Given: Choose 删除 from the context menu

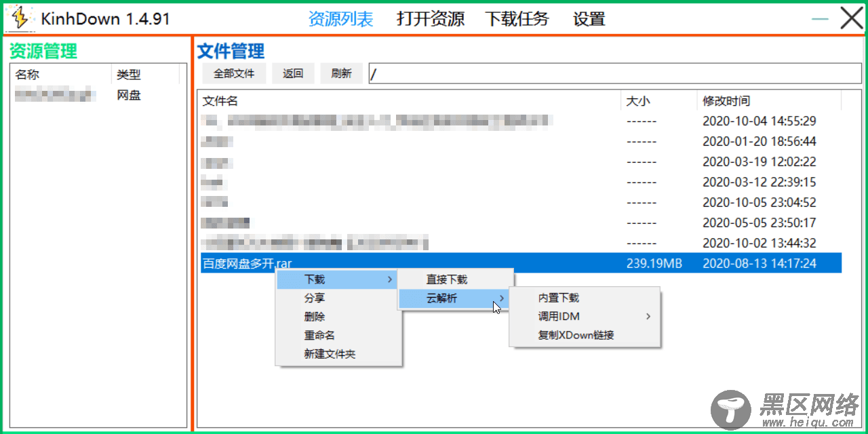Looking at the screenshot, I should click(339, 317).
